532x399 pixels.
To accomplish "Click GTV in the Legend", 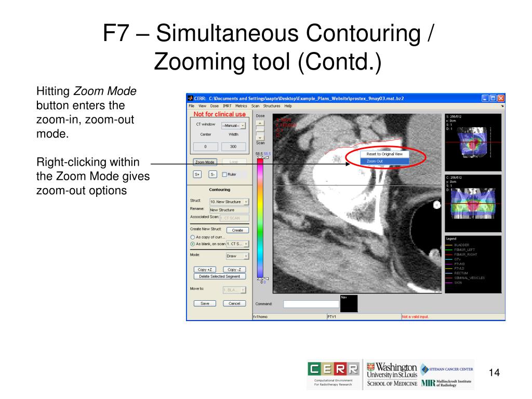I will point(457,259).
